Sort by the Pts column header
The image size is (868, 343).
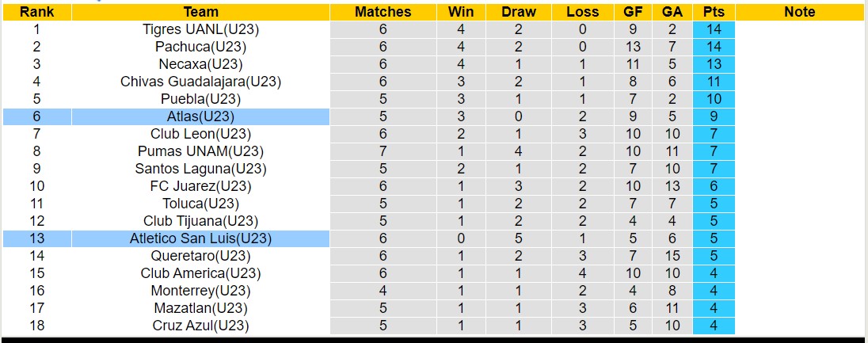click(714, 12)
